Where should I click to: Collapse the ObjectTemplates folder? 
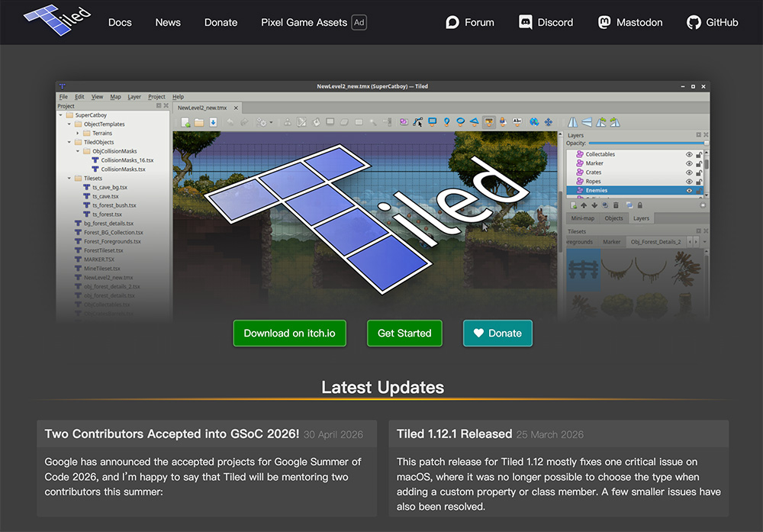(x=69, y=124)
